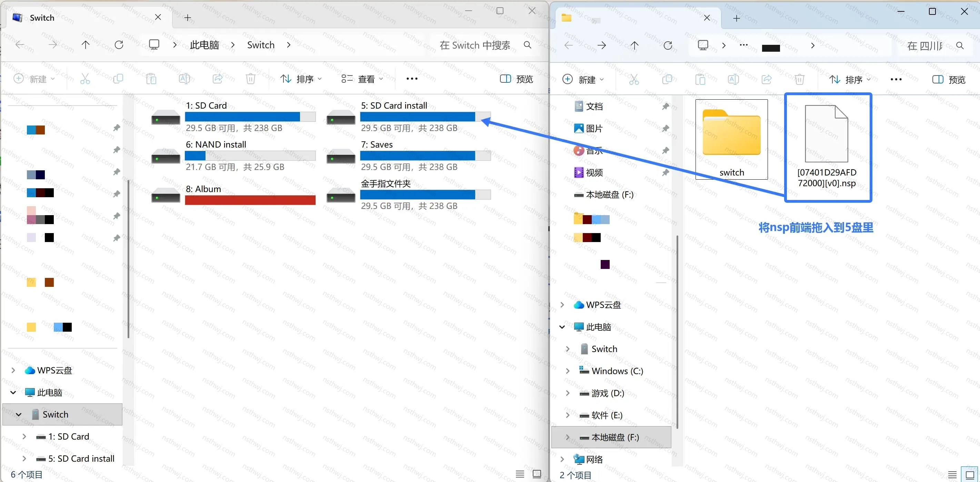Go up one level in the Switch window

click(86, 45)
